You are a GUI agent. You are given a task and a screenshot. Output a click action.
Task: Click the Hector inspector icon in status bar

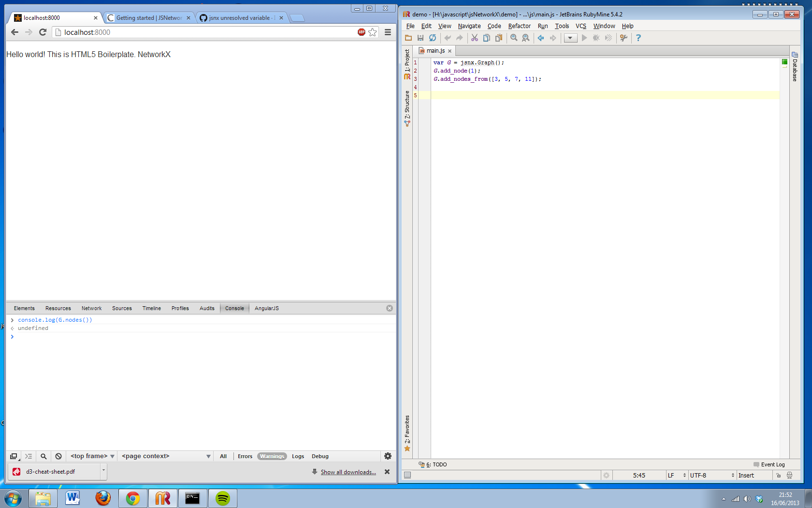coord(790,476)
